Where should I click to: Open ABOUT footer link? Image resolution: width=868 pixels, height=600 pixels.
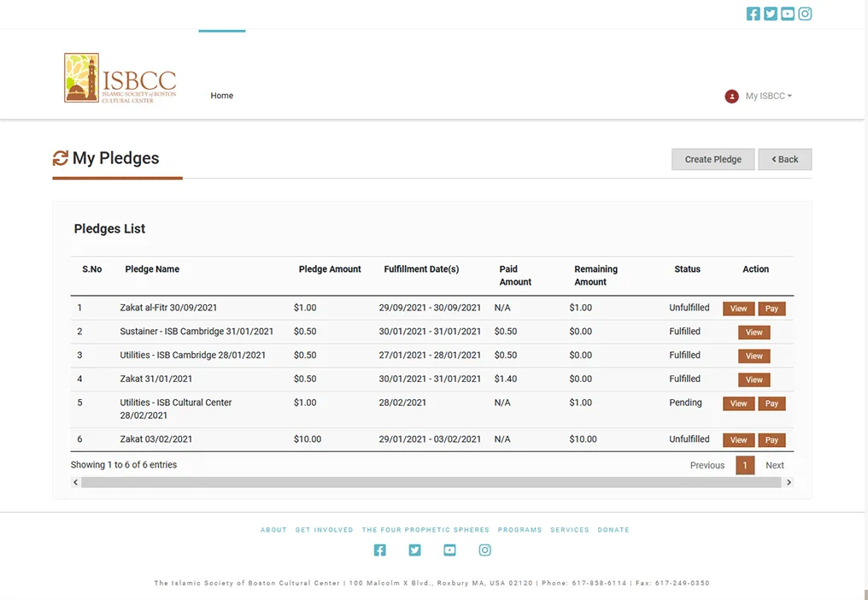[x=273, y=530]
